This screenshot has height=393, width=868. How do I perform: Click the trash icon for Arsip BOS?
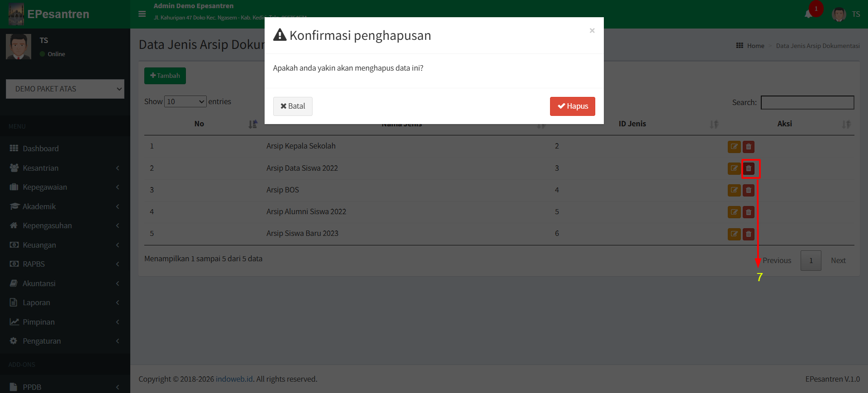pos(749,190)
